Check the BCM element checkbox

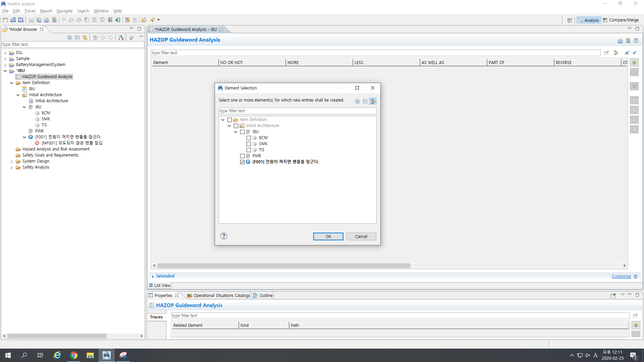249,138
